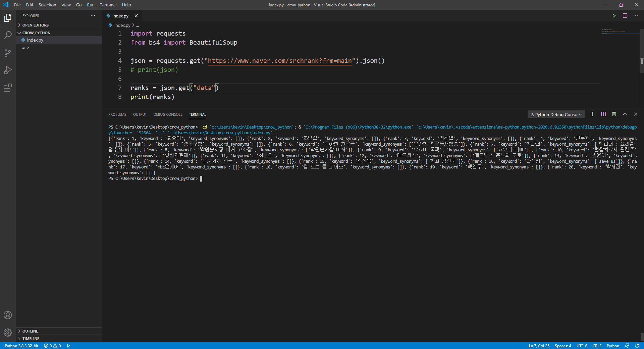Collapse the CROW_PYTHON folder section
Image resolution: width=644 pixels, height=349 pixels.
tap(59, 33)
